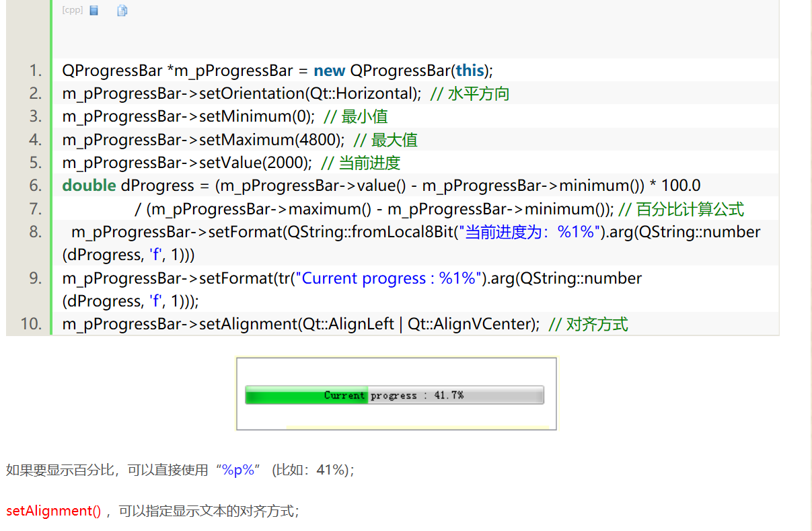Click the red setAlignment() text
Screen dimensions: 812x531
point(53,511)
